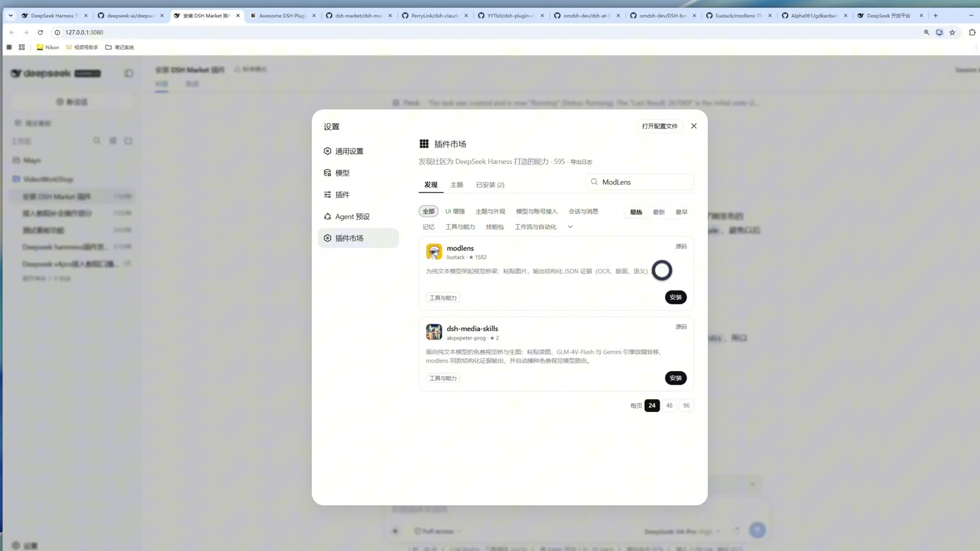Select the 全部 category filter chip
Screen dimensions: 980x551
pos(428,211)
